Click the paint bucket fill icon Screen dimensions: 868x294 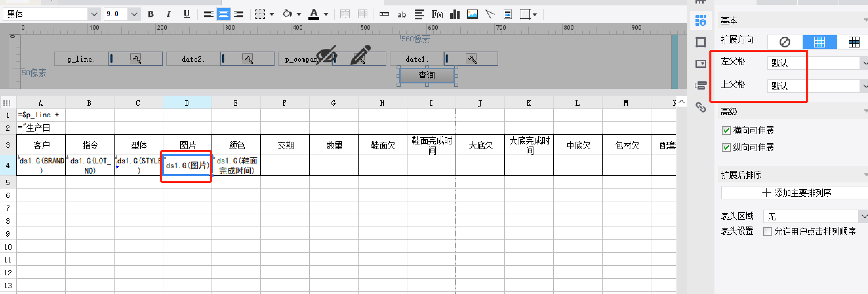(287, 14)
